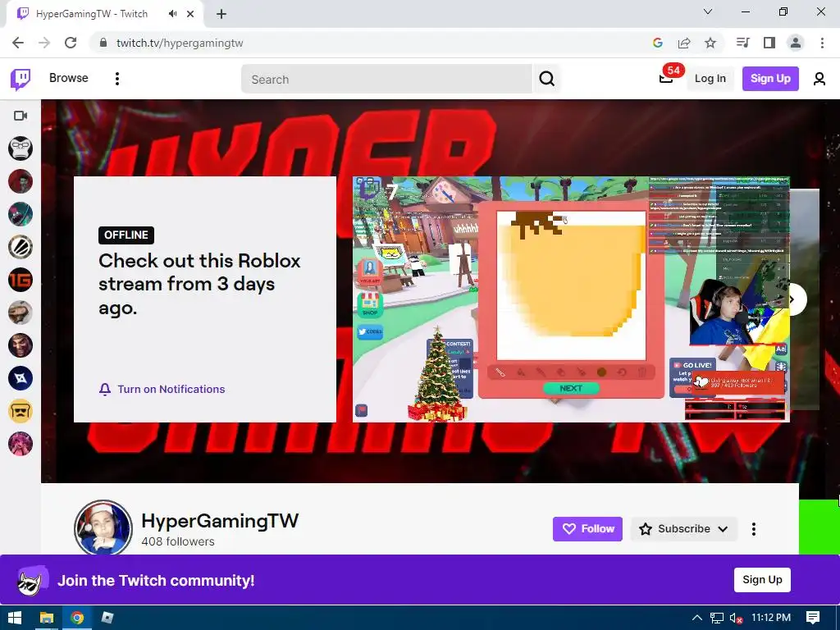Open the user profile icon menu
The image size is (840, 630).
(819, 79)
